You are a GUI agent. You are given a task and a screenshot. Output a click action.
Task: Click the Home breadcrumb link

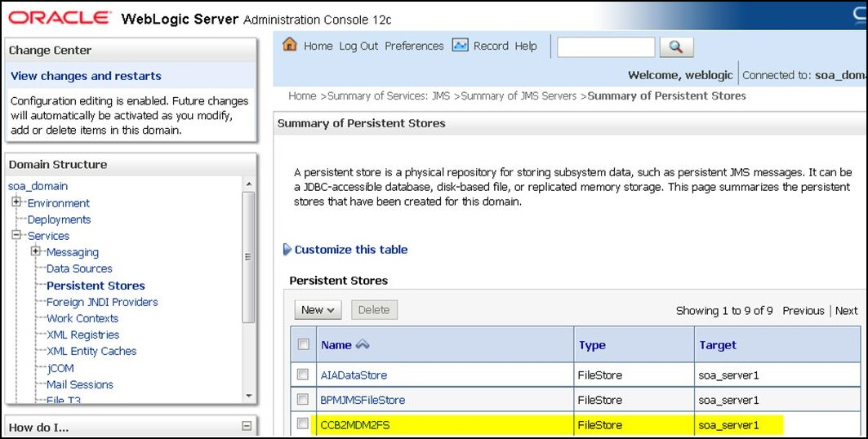tap(302, 95)
